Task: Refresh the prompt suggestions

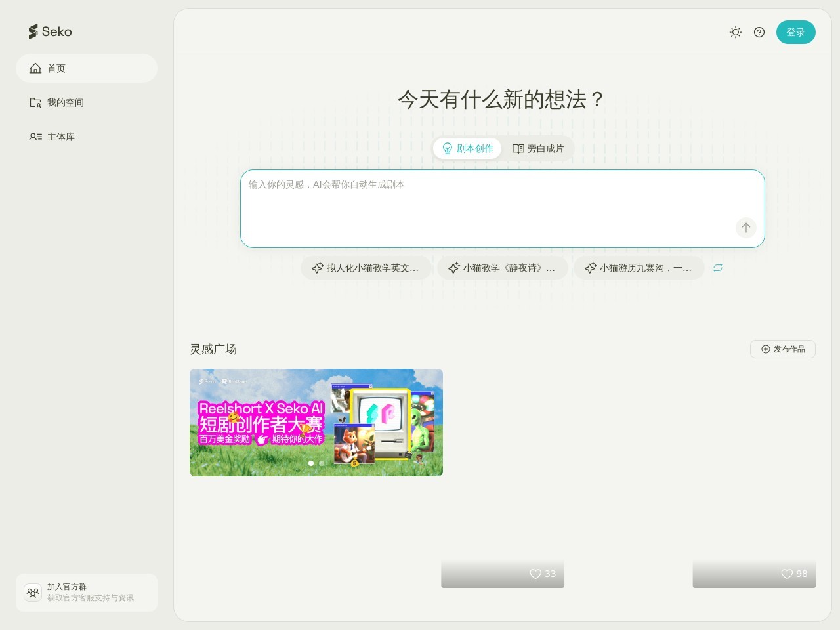Action: (x=718, y=268)
